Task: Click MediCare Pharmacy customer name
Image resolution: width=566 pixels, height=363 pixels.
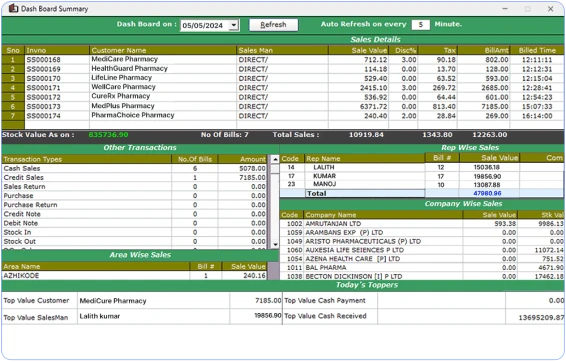Action: [x=125, y=59]
